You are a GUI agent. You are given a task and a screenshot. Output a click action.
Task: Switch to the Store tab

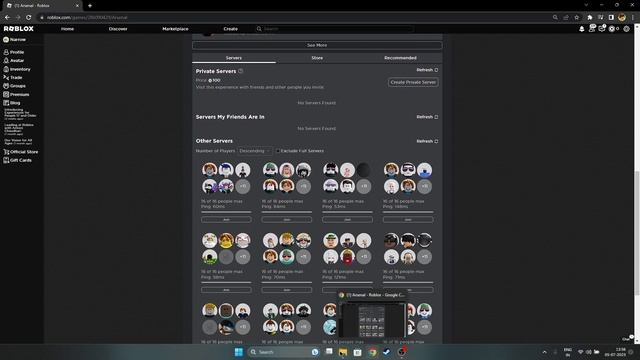pos(317,58)
